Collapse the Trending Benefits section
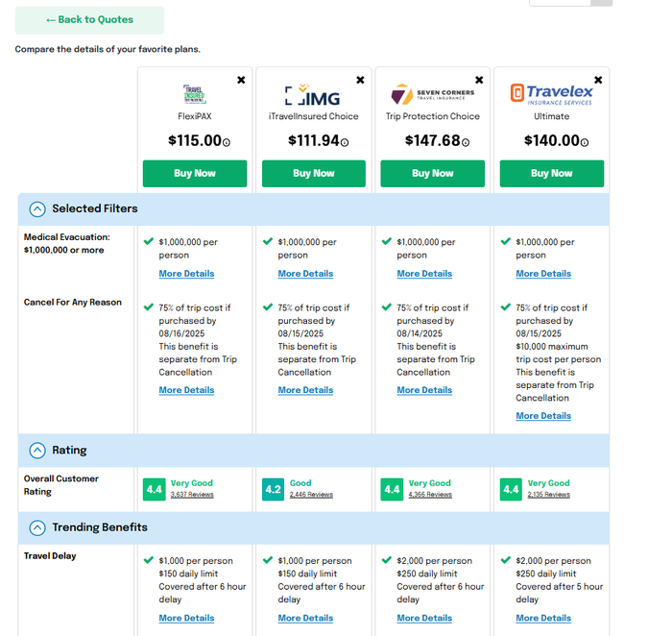672x636 pixels. pos(37,528)
